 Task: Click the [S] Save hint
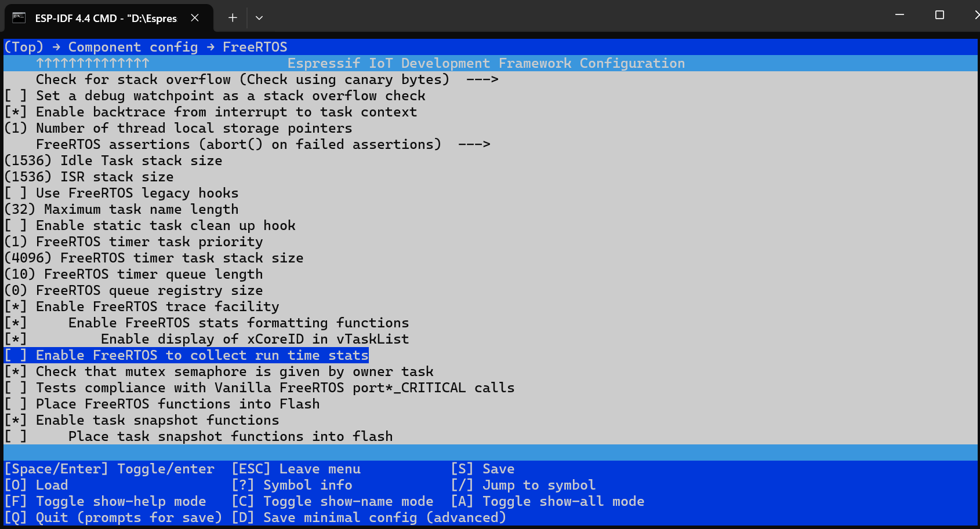[x=482, y=469]
